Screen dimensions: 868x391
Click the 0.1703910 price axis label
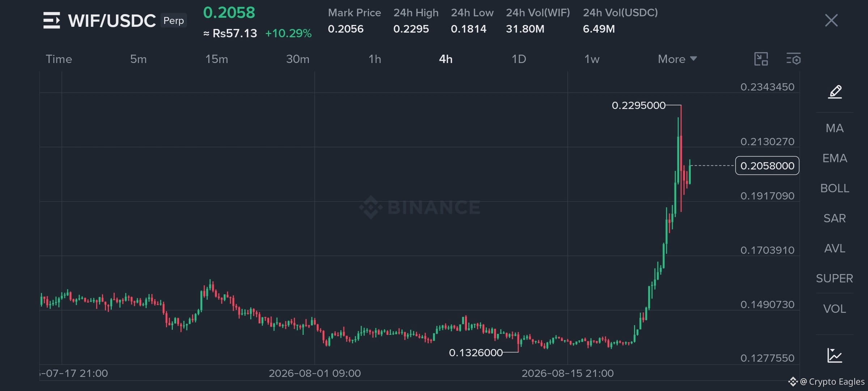pos(767,250)
